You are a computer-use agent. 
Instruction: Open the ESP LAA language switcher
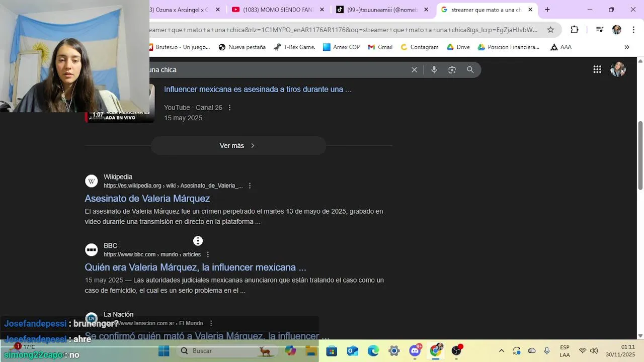[565, 351]
